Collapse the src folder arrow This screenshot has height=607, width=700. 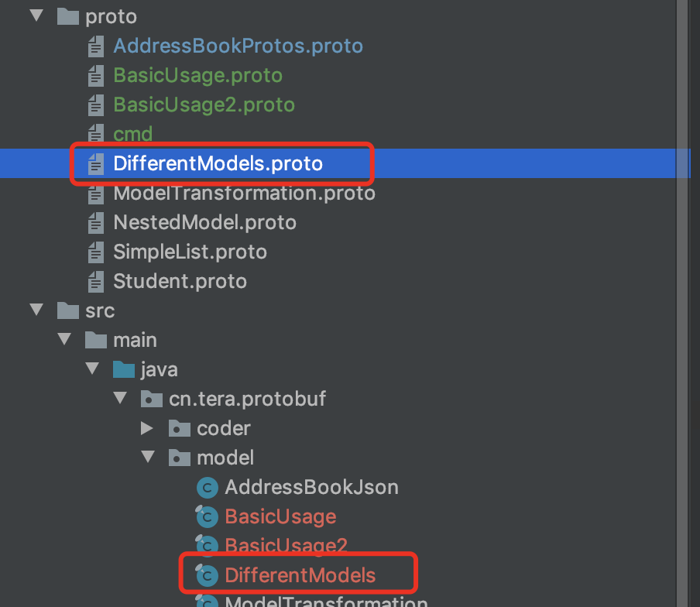tap(36, 310)
